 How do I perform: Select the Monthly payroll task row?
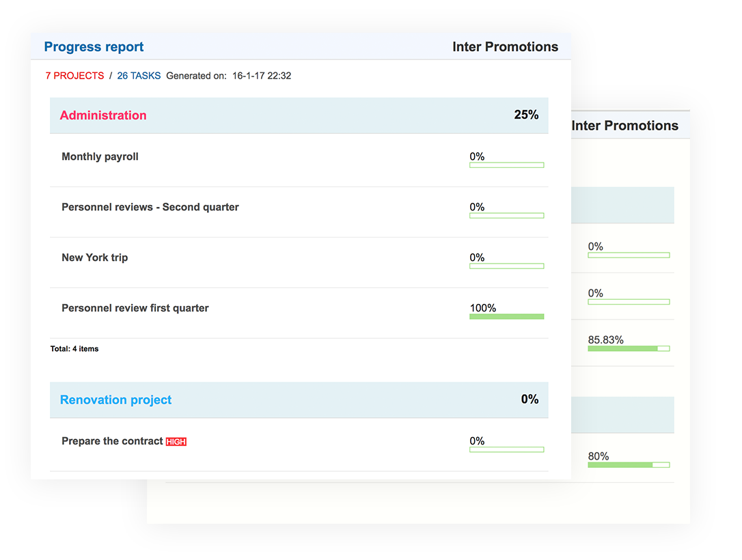coord(100,156)
